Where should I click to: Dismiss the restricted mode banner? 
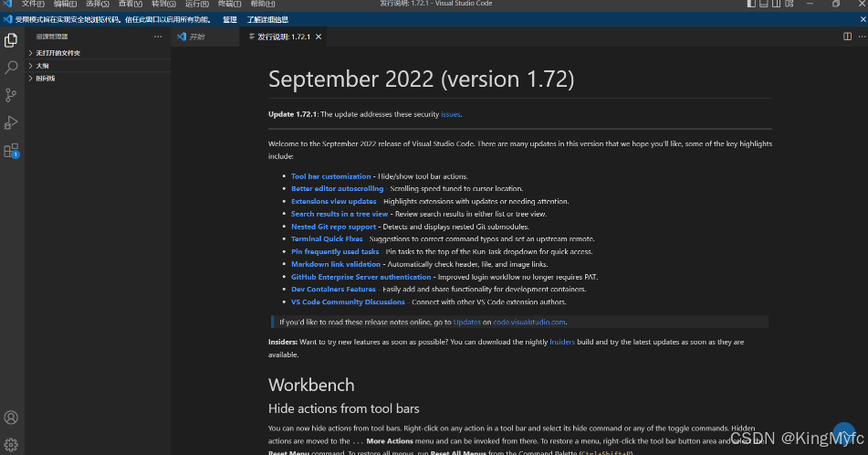[863, 19]
